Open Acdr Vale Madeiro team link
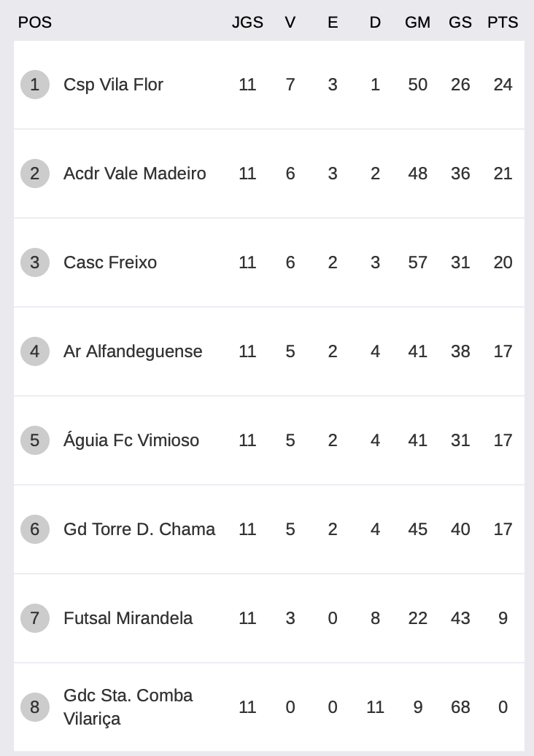The height and width of the screenshot is (756, 534). pyautogui.click(x=134, y=174)
